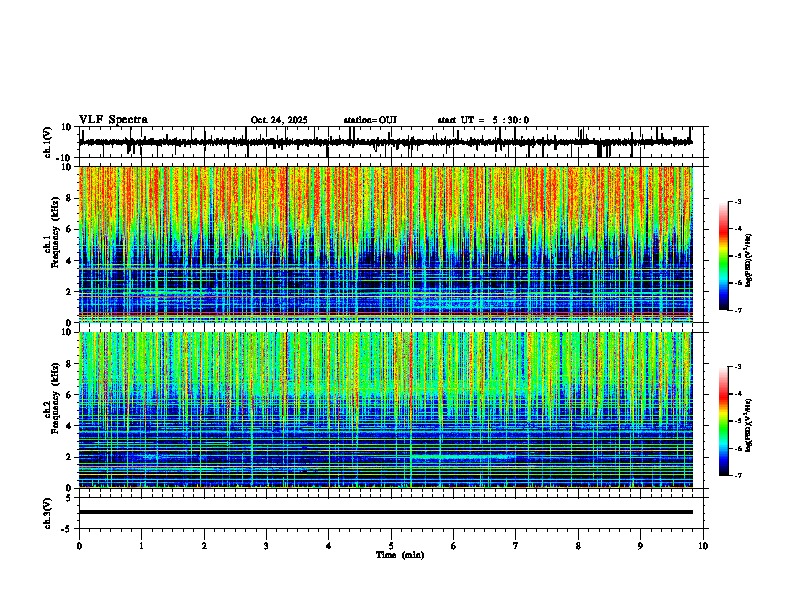Click time axis tick label "10" at the right end
This screenshot has height=612, width=792.
coord(703,546)
